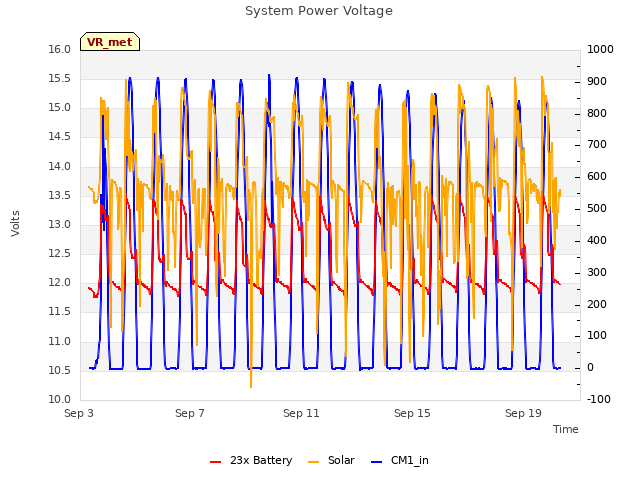Click the 200 right axis value
Screen dimensions: 640x480
[597, 304]
